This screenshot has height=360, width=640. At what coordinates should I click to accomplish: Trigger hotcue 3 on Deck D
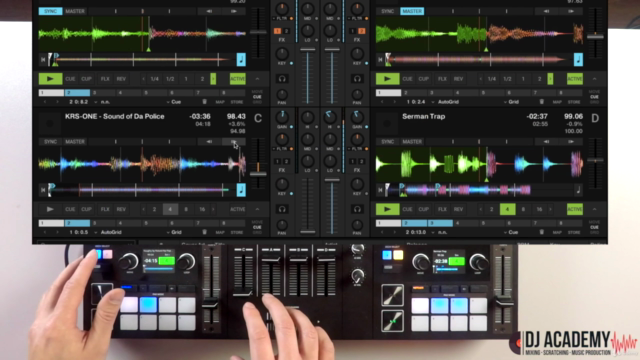coord(440,223)
